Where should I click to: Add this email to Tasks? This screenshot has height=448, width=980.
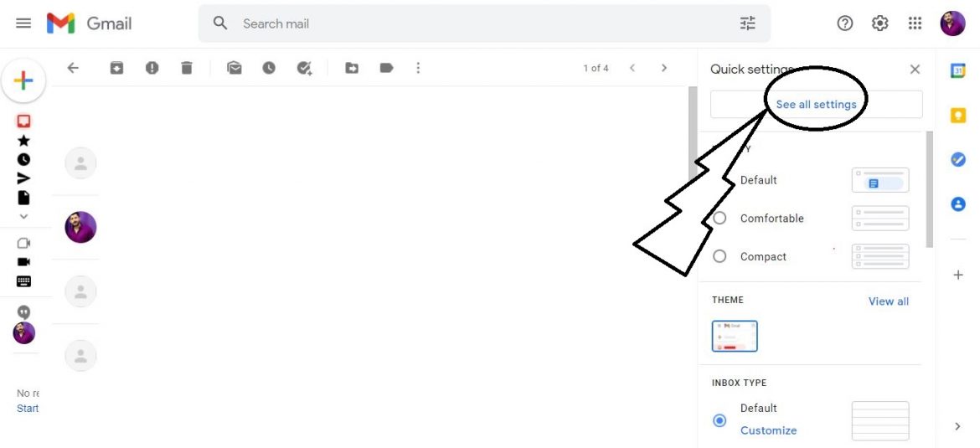(x=304, y=68)
